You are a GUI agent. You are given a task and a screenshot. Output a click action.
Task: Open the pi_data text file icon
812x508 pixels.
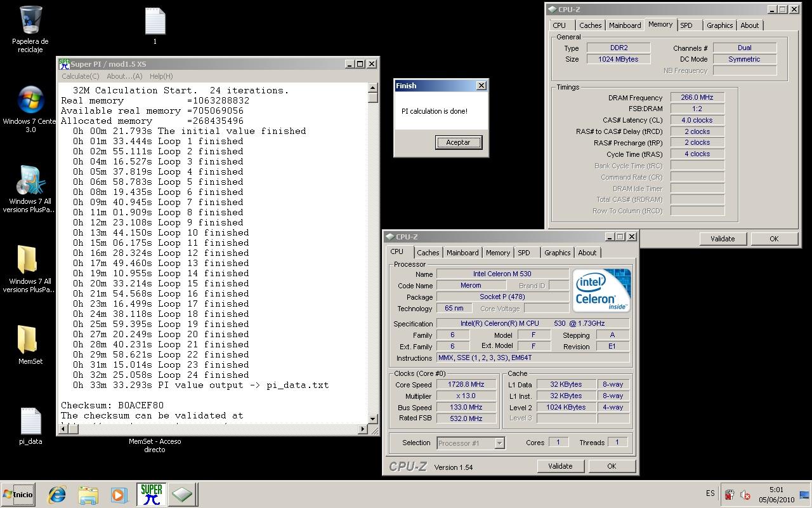point(30,425)
